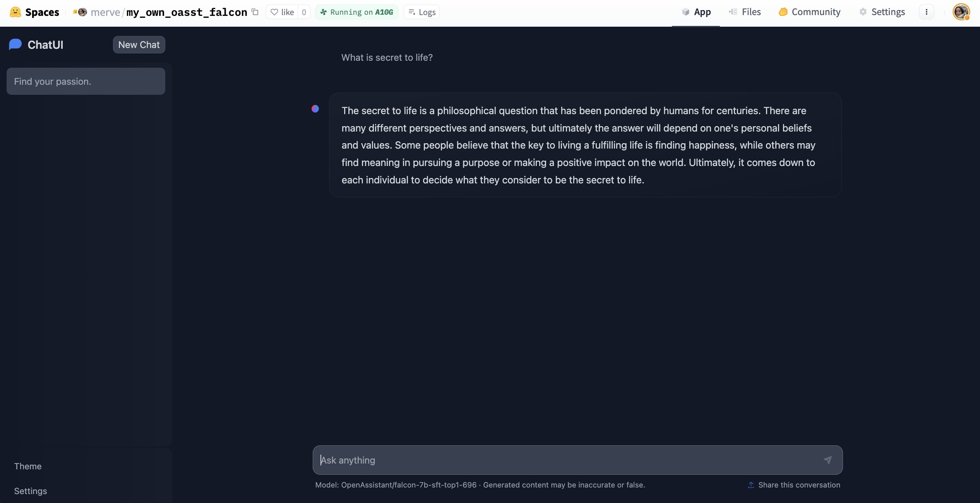Click the user profile avatar at top right
The height and width of the screenshot is (503, 980).
tap(961, 12)
